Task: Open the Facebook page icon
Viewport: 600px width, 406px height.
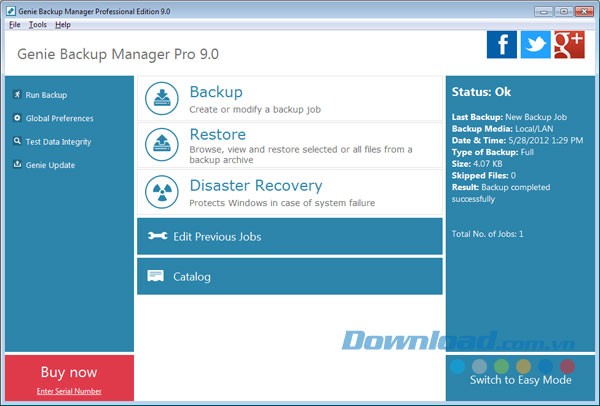Action: coord(502,45)
